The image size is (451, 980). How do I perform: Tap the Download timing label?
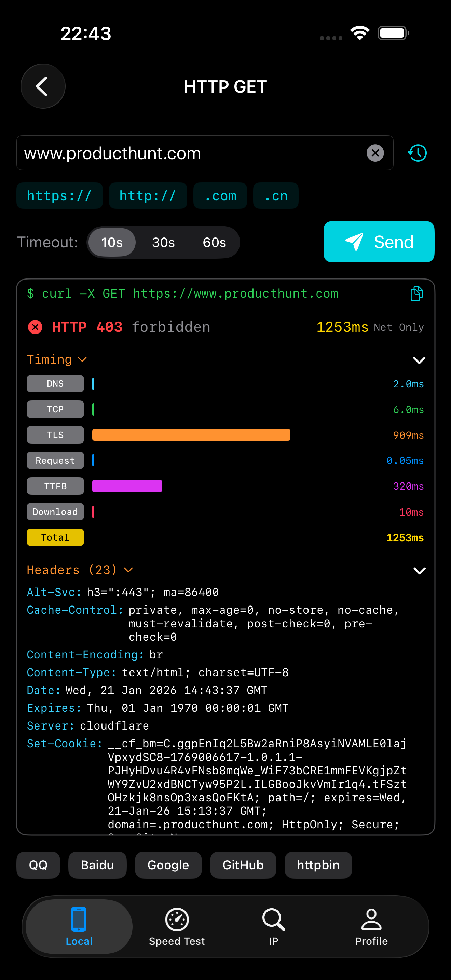click(x=55, y=512)
